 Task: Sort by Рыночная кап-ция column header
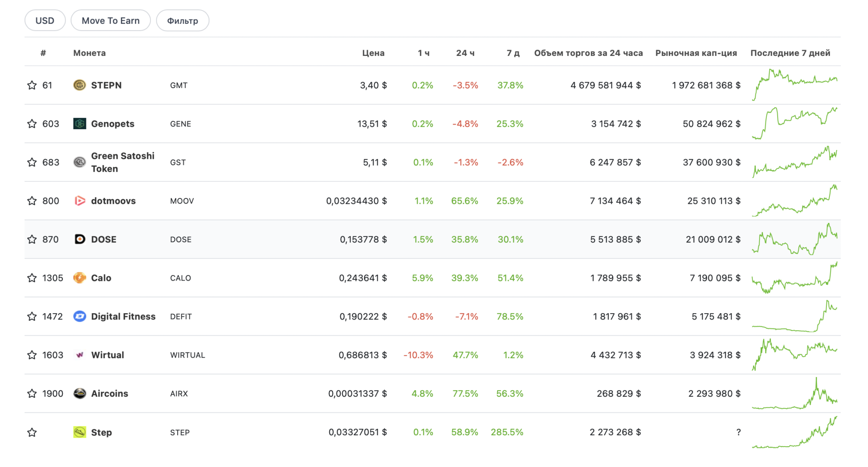pyautogui.click(x=696, y=53)
